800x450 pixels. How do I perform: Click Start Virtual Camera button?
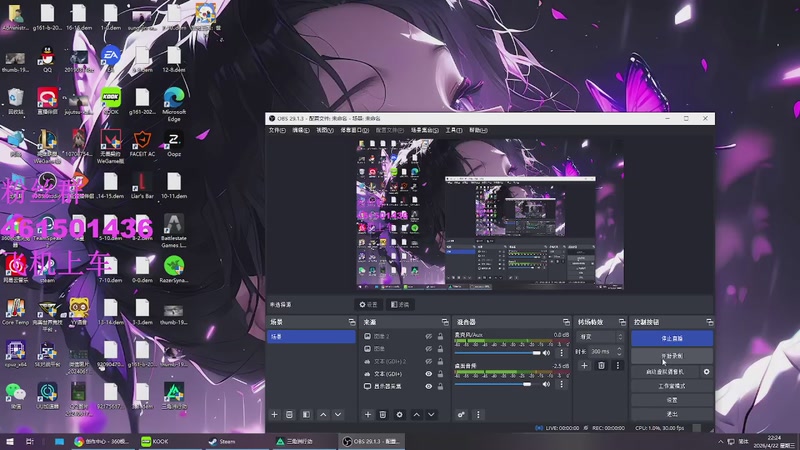665,372
